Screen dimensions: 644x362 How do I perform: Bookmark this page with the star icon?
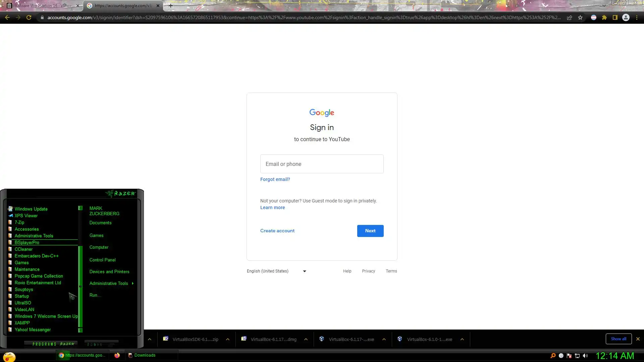580,17
